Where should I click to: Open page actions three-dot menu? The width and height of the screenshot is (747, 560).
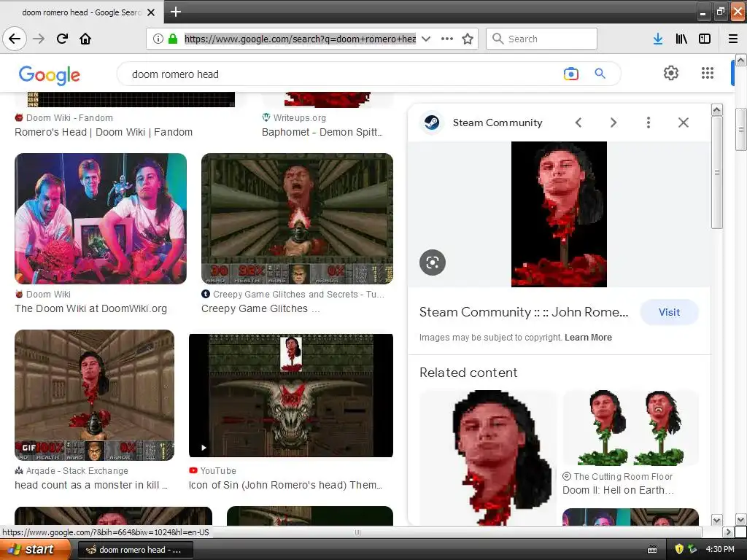click(x=447, y=39)
